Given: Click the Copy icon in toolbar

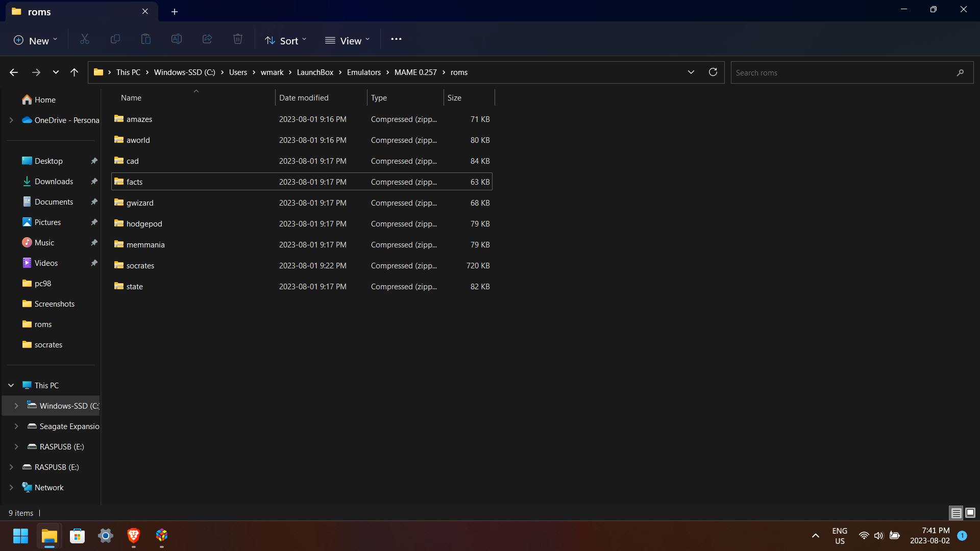Looking at the screenshot, I should point(115,39).
